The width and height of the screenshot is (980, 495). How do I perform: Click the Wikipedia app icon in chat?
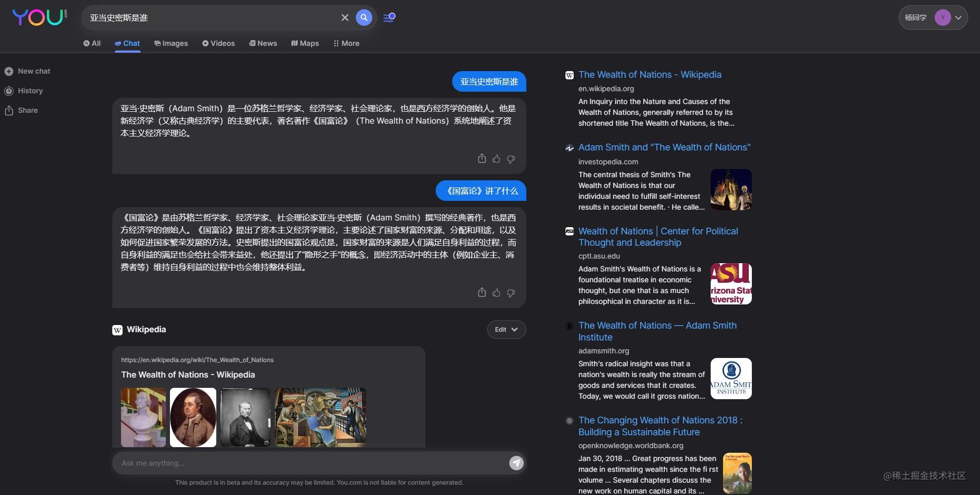[117, 330]
